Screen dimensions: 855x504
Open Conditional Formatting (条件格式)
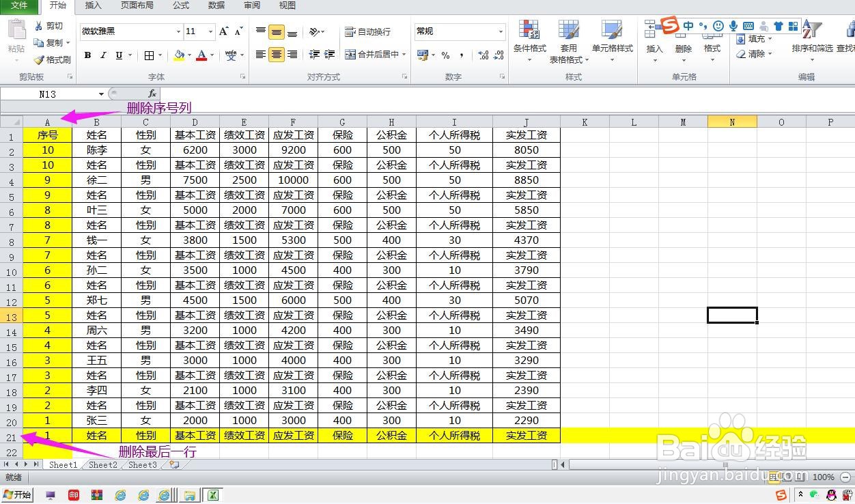(x=530, y=42)
